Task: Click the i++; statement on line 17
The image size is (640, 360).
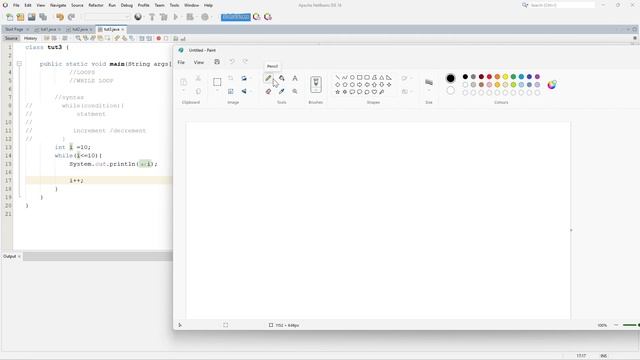Action: pyautogui.click(x=76, y=180)
